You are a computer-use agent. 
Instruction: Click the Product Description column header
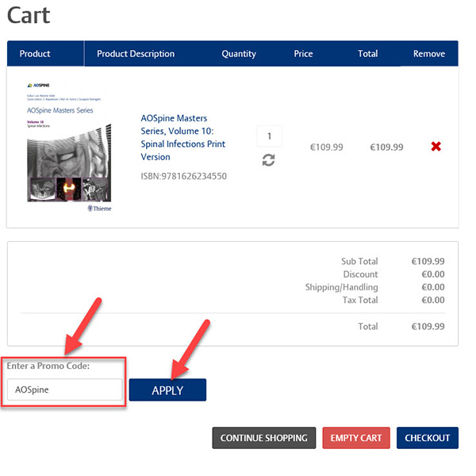coord(136,54)
